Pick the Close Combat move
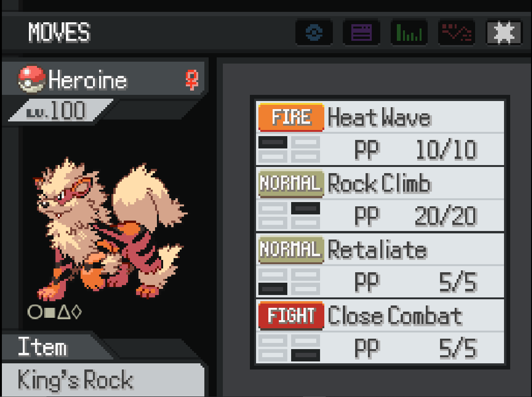 tap(380, 331)
